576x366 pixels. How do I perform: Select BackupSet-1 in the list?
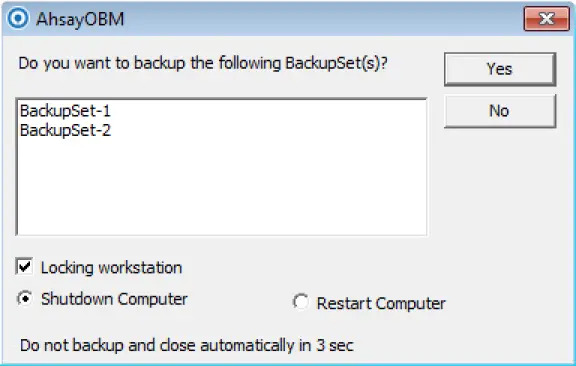pos(65,111)
